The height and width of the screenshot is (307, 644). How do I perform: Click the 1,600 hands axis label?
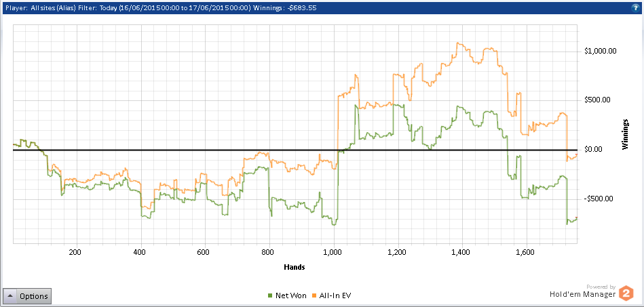click(x=525, y=253)
